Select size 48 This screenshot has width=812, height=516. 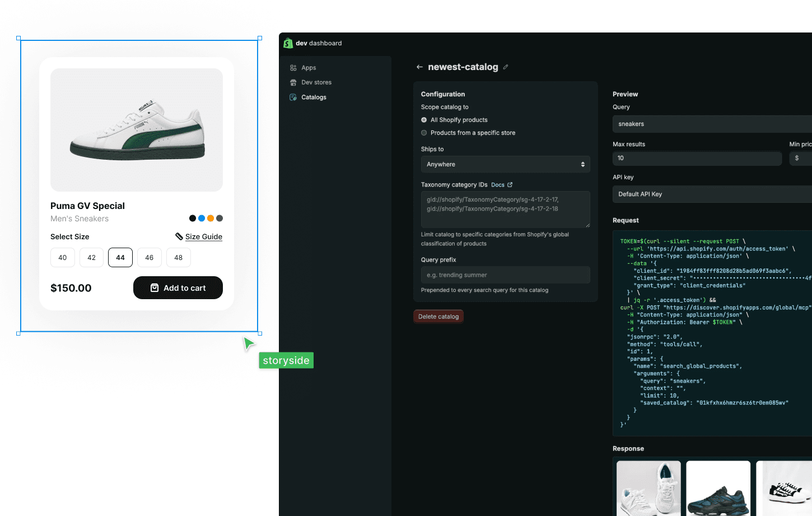[179, 258]
